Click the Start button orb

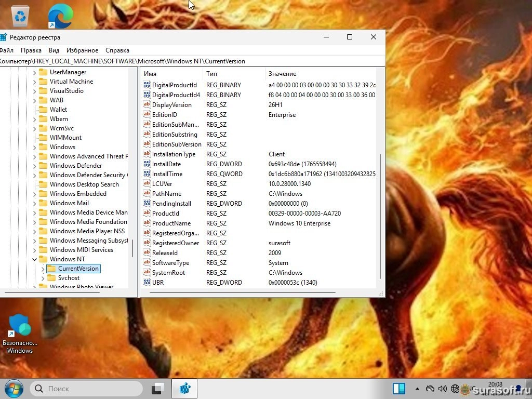[x=14, y=389]
